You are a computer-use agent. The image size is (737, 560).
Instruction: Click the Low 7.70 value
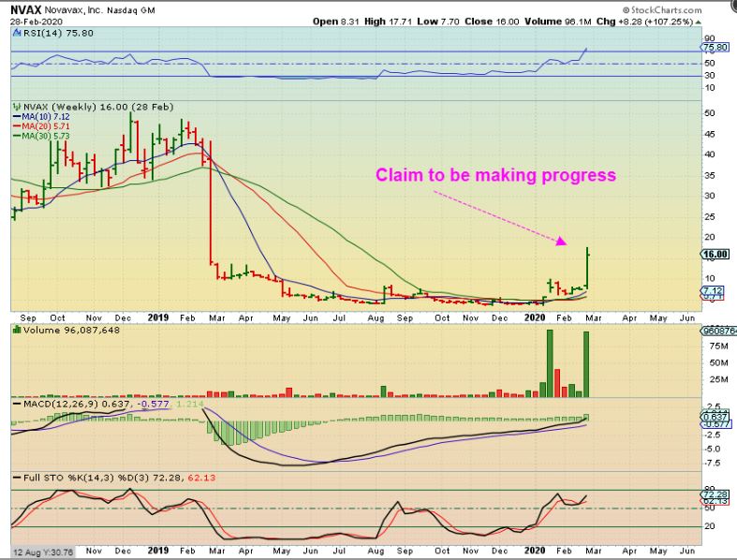pos(438,22)
